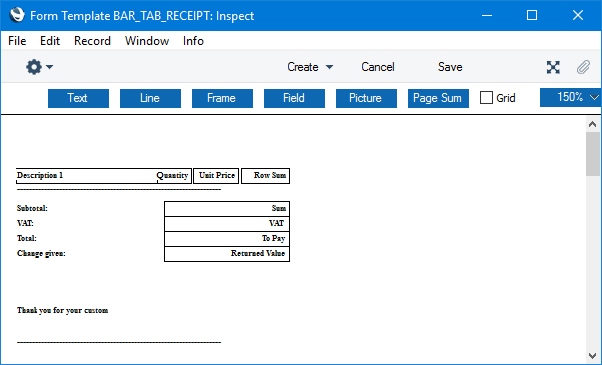Viewport: 602px width, 365px height.
Task: Toggle the full-screen expand icon
Action: pos(553,67)
